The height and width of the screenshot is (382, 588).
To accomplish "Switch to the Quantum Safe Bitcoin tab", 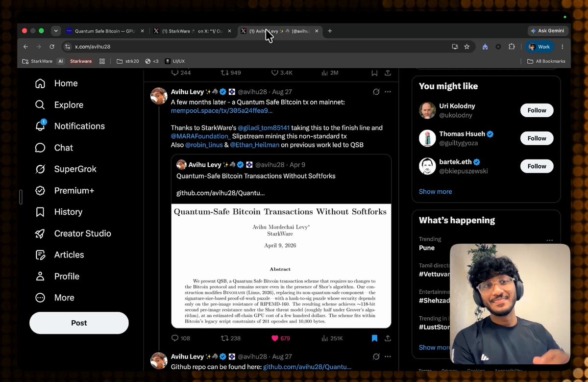I will tap(105, 31).
